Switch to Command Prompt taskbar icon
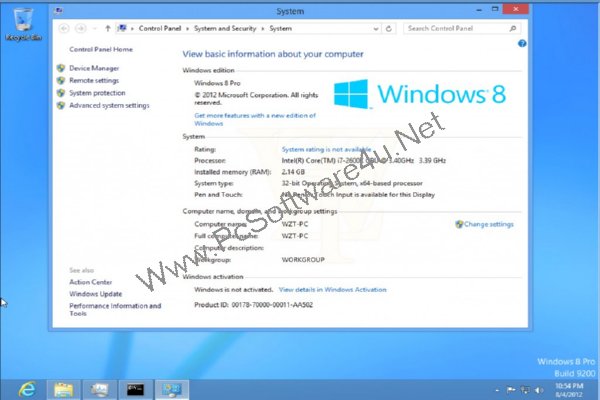 click(135, 390)
